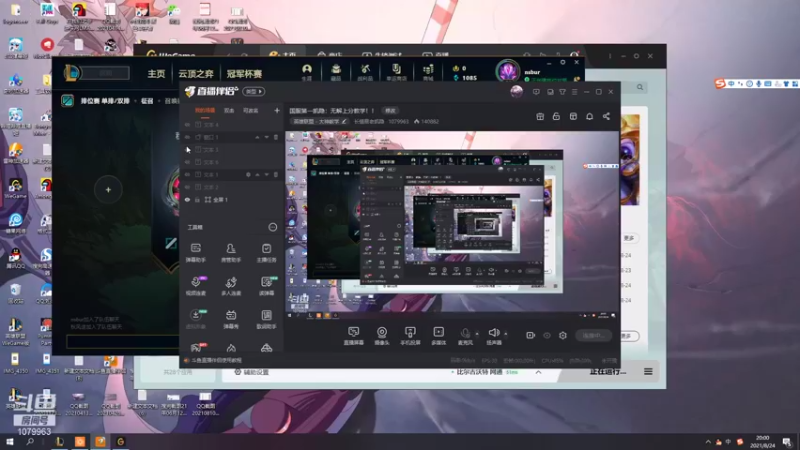
Task: Open the 歌词助手 tool
Action: (x=266, y=319)
